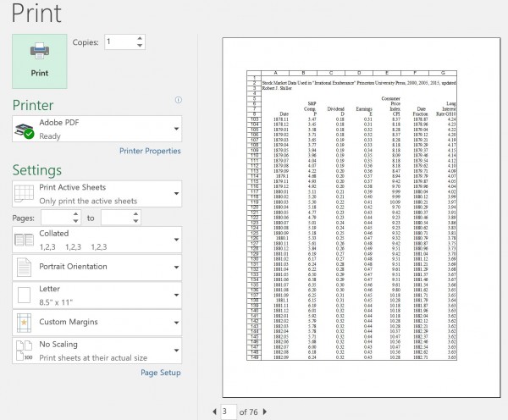Click the printer information icon
Image resolution: width=508 pixels, height=420 pixels.
(177, 100)
